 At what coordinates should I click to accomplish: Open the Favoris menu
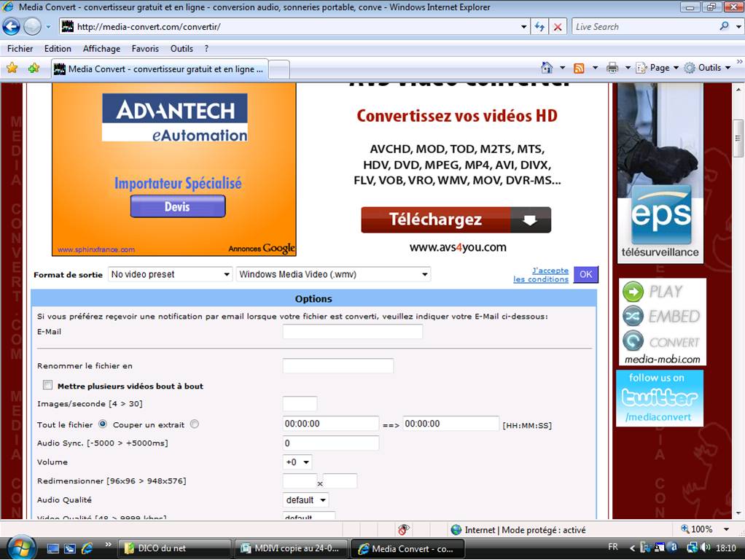145,48
